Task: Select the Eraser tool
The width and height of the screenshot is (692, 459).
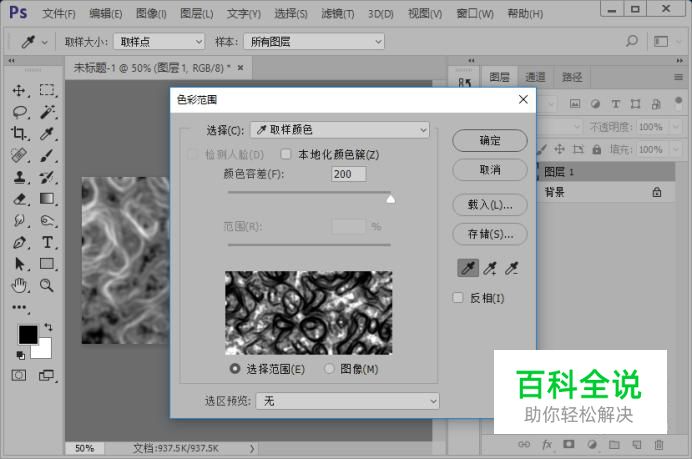Action: point(19,199)
